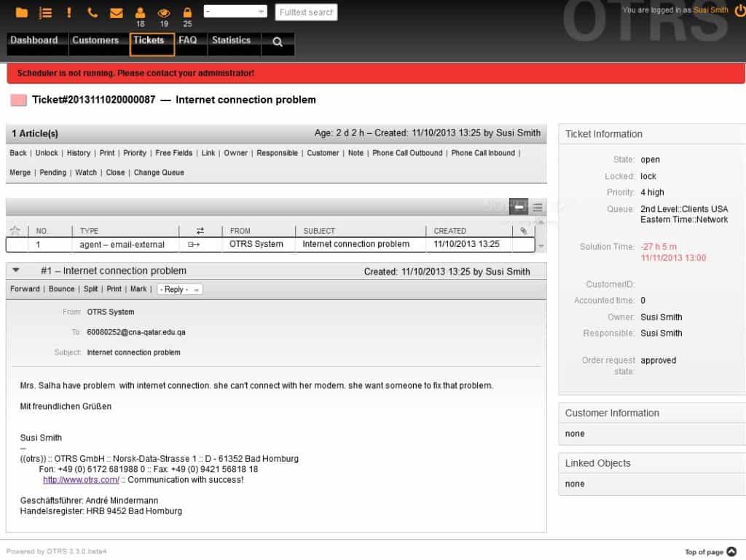
Task: Expand article table with down arrow
Action: point(541,245)
